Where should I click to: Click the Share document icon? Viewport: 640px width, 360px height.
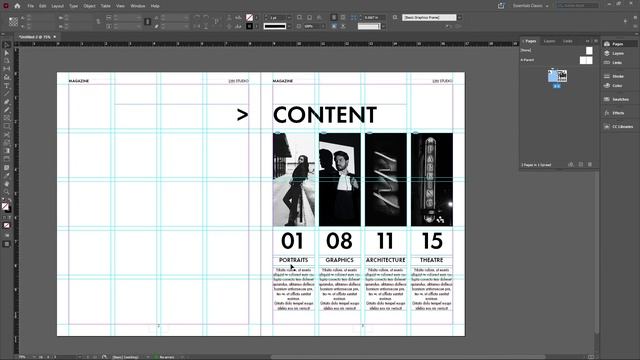pyautogui.click(x=501, y=6)
